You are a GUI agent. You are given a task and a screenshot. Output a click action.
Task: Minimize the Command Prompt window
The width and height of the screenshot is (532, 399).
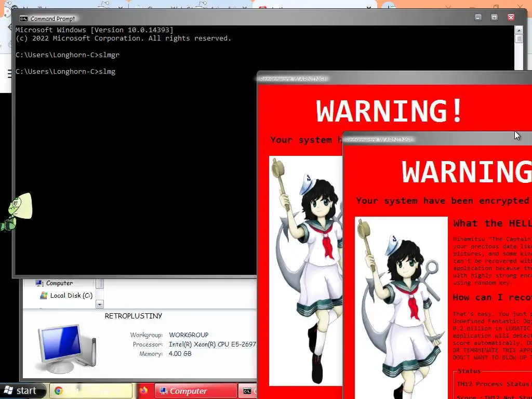tap(478, 17)
